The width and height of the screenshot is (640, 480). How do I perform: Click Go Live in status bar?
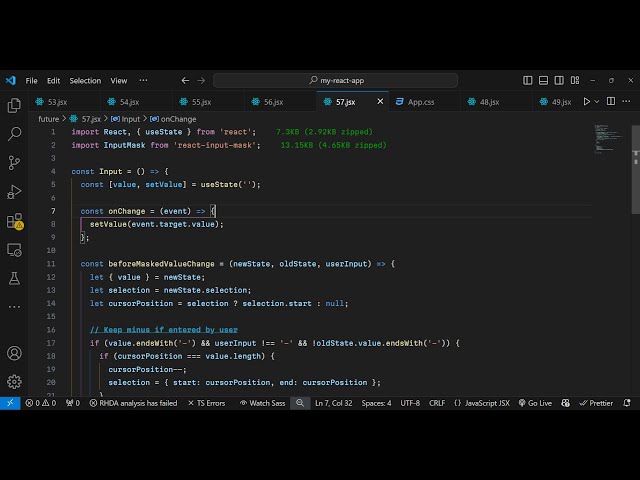point(534,403)
